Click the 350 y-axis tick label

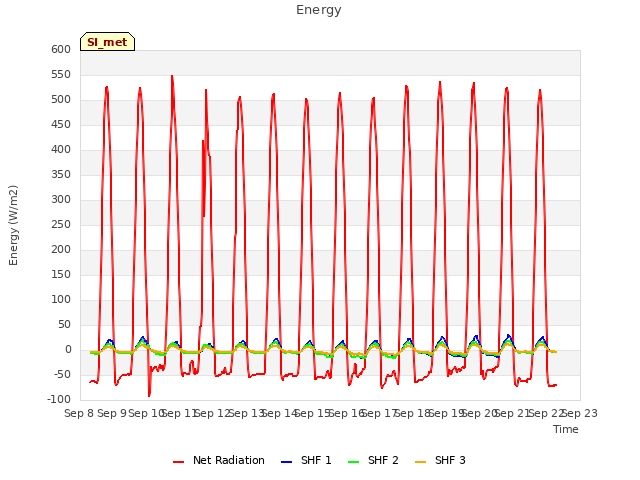point(61,175)
